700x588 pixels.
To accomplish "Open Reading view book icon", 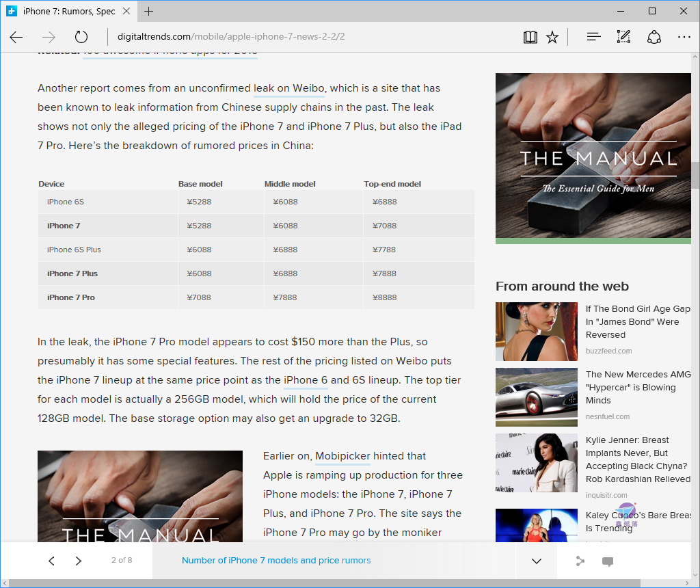I will (x=530, y=37).
